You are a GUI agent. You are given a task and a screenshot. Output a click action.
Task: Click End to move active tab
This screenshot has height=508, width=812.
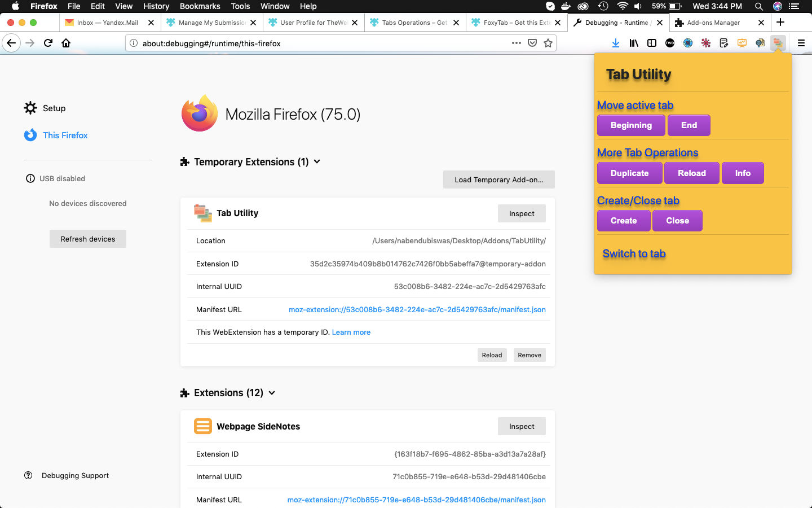coord(689,125)
